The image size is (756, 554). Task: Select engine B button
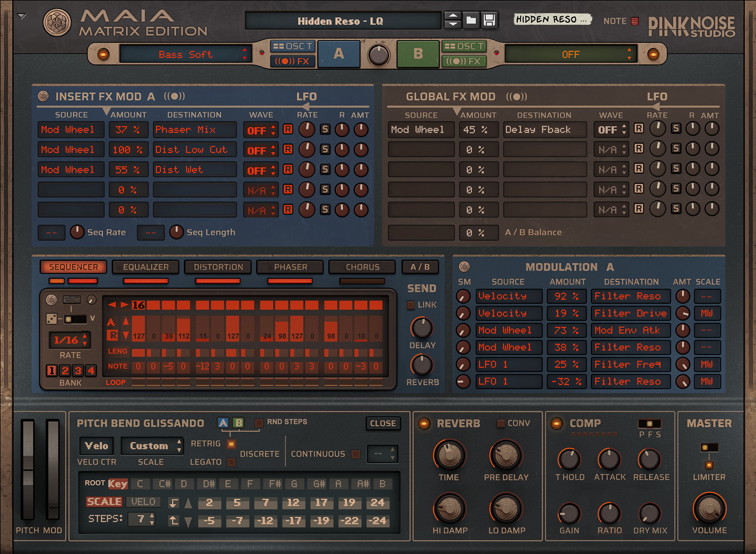418,54
